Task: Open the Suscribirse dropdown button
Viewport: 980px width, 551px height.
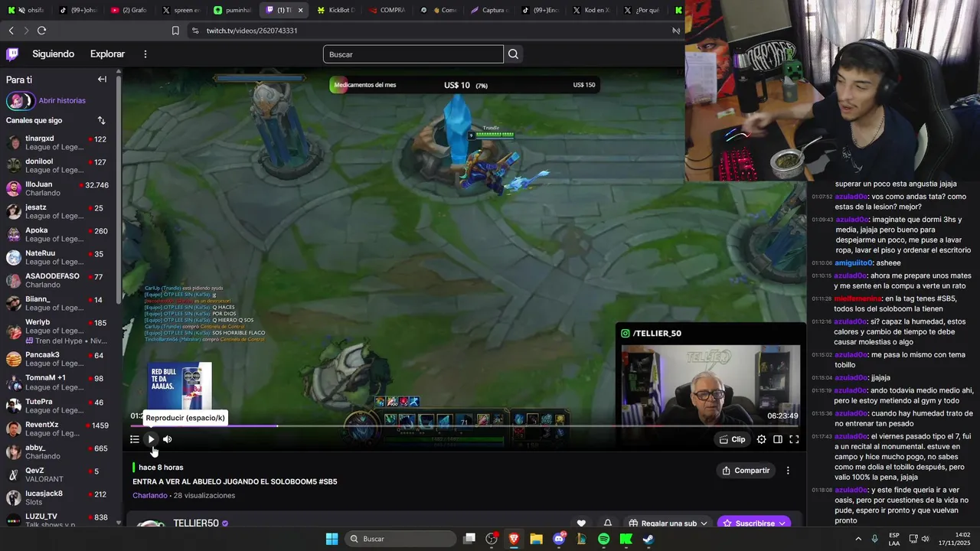Action: (x=753, y=523)
